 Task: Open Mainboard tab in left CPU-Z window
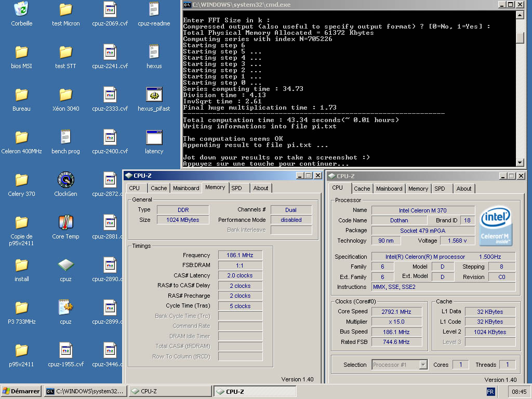point(186,188)
